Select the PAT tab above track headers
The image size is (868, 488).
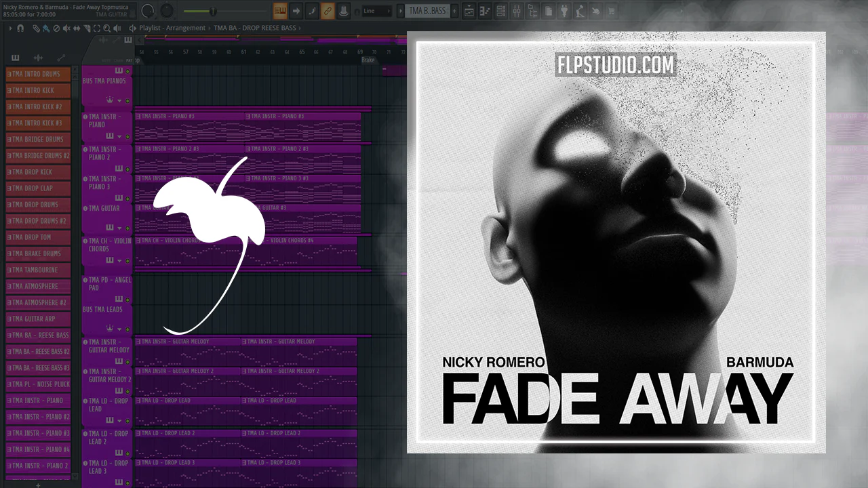(x=128, y=60)
